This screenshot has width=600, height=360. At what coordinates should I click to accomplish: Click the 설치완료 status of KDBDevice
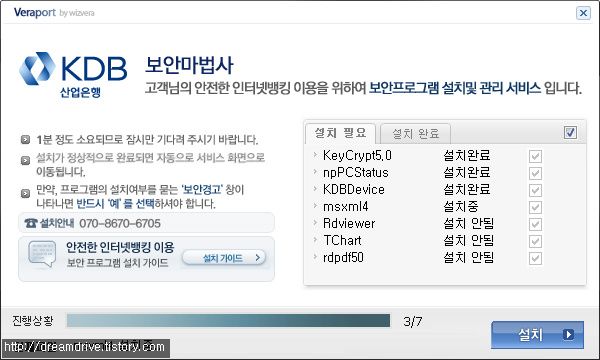[467, 189]
